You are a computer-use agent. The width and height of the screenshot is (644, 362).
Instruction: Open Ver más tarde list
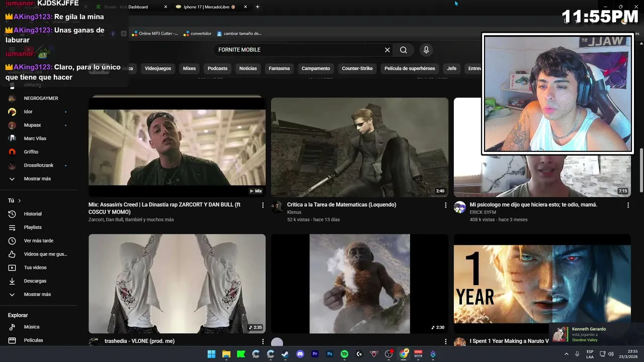38,241
